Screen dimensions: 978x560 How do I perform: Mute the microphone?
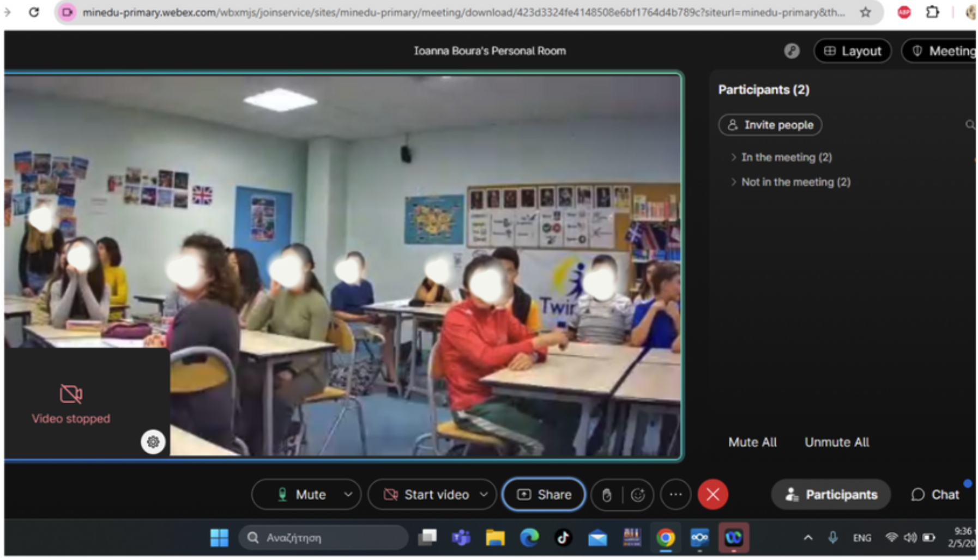coord(302,495)
